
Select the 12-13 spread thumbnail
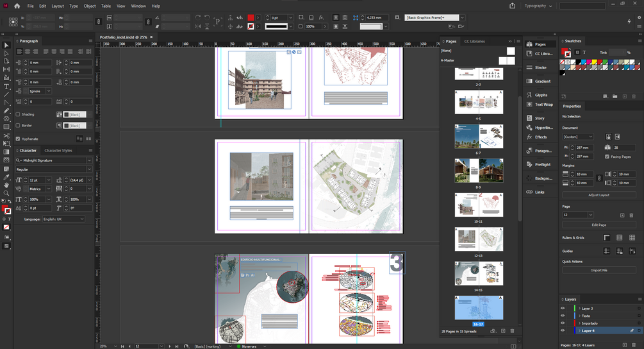click(x=479, y=239)
